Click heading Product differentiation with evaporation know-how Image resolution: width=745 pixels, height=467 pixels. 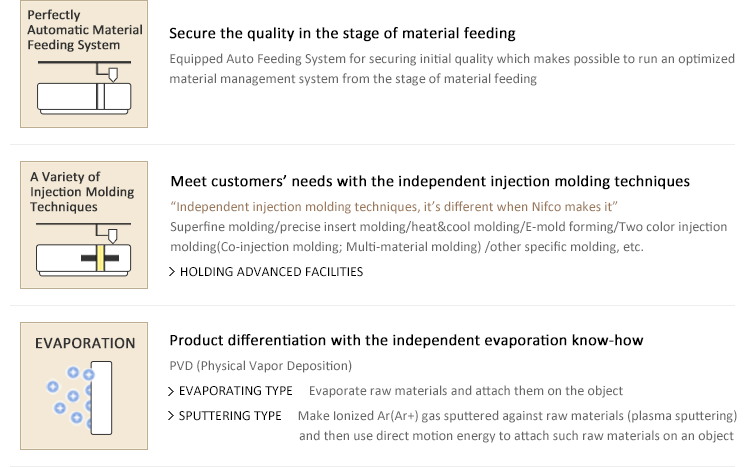406,340
